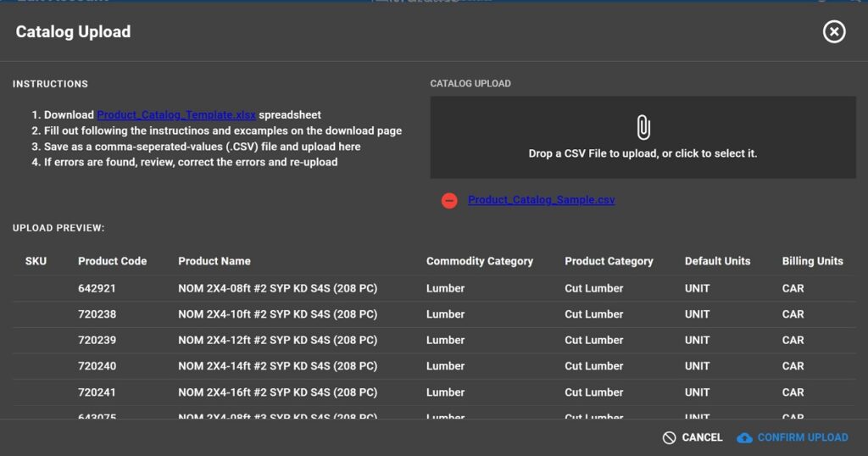Click the Commodity Category column header
Viewport: 868px width, 456px height.
pos(479,261)
